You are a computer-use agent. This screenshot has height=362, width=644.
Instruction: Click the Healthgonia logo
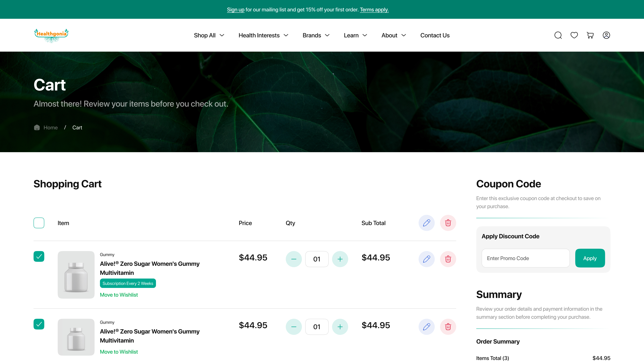coord(51,35)
